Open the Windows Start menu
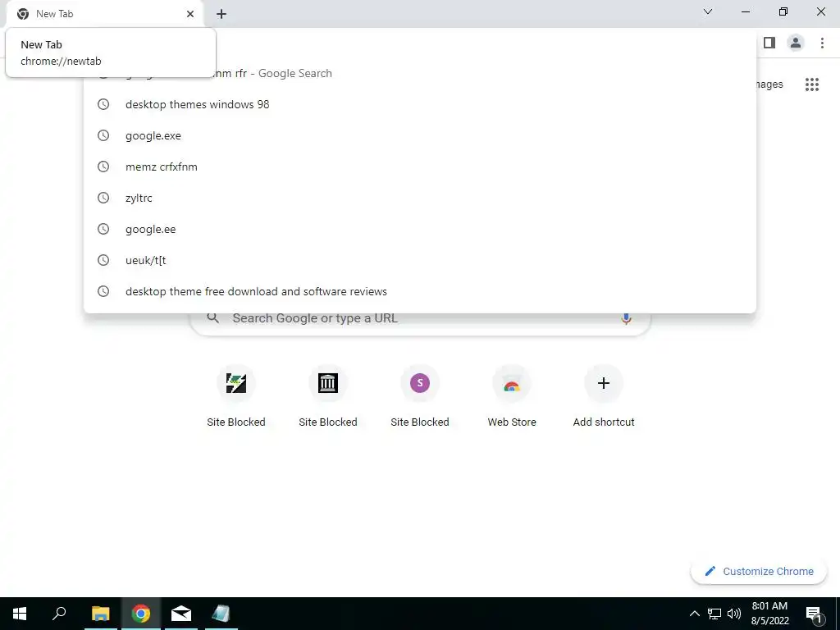Screen dimensions: 840x630 click(x=20, y=614)
